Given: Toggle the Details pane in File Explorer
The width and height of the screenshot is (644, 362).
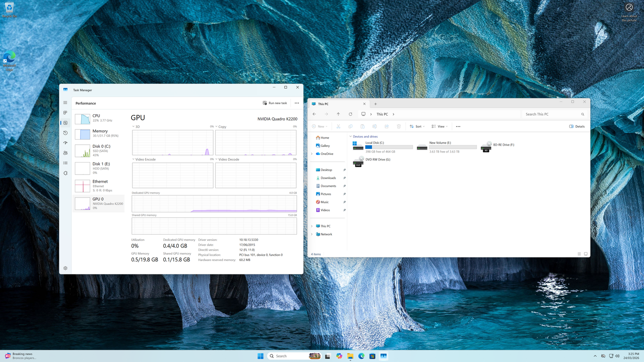Looking at the screenshot, I should (x=577, y=126).
